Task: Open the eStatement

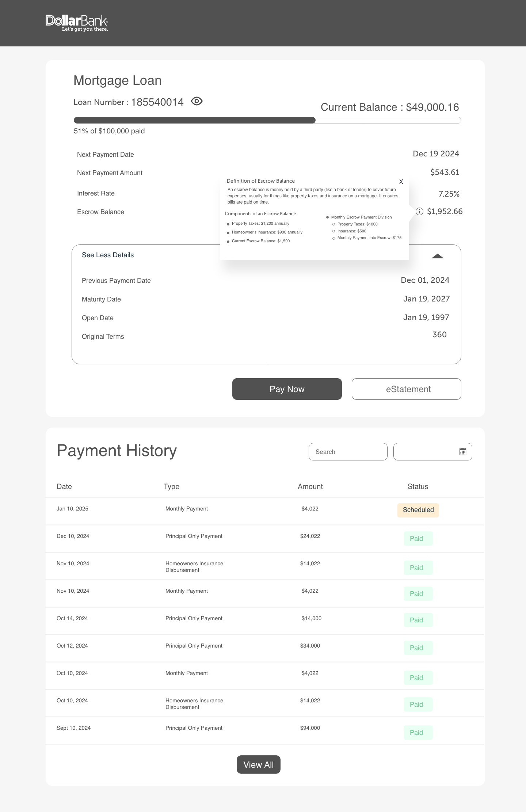Action: click(x=406, y=389)
